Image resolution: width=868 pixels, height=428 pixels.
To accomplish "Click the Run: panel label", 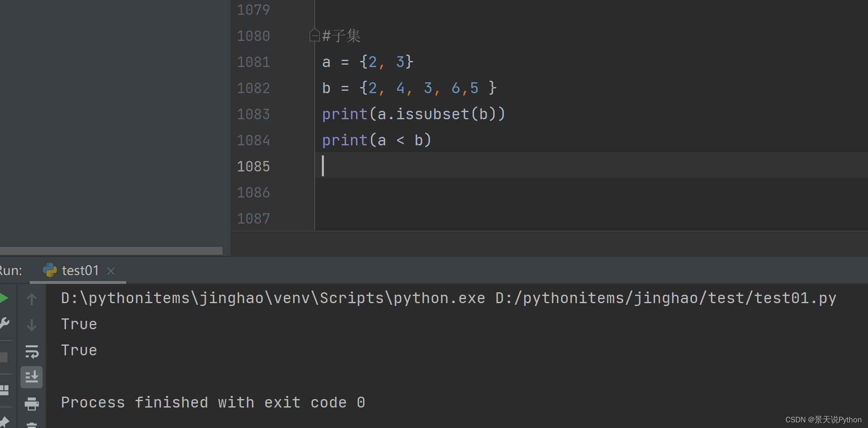I will click(11, 271).
